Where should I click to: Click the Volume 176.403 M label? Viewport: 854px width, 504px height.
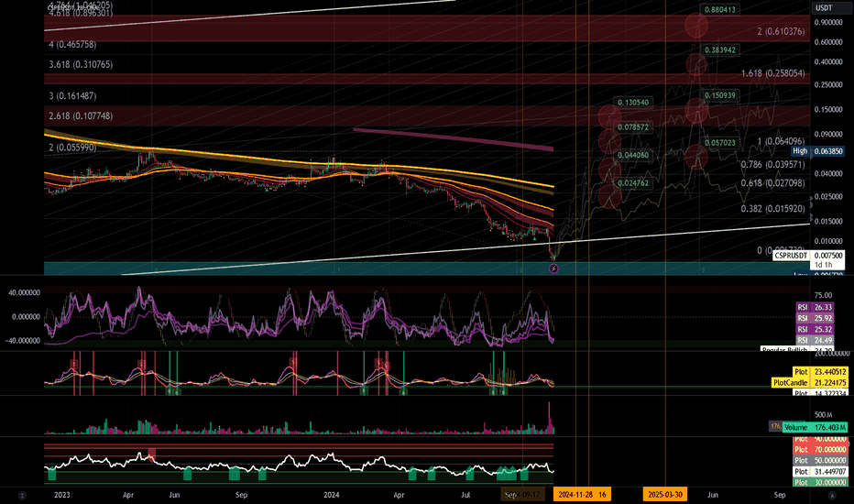[x=815, y=427]
